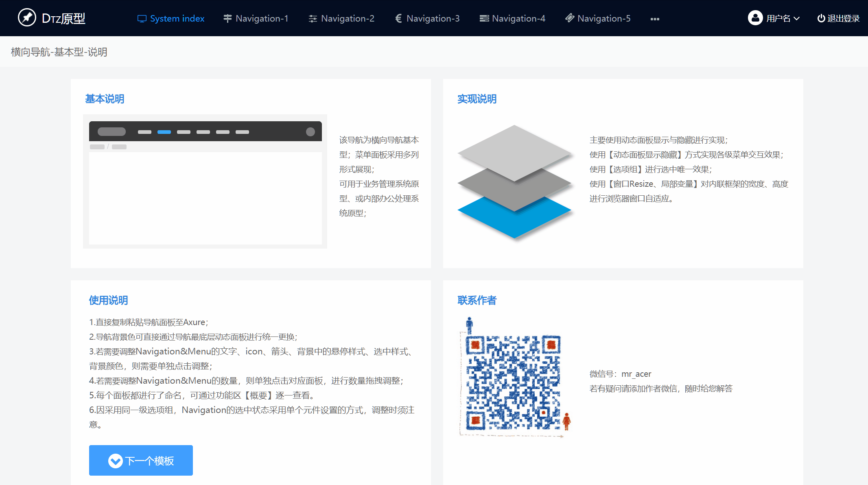Click the line 2.导航背景色可直接通过导航最底层动态面板
This screenshot has height=485, width=868.
tap(193, 337)
